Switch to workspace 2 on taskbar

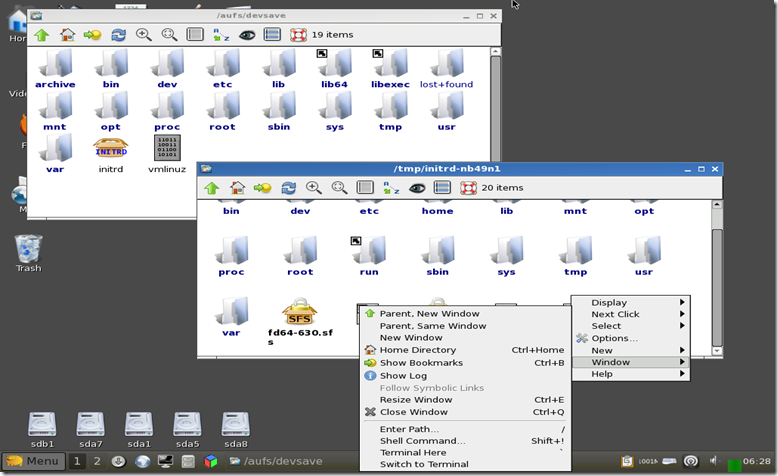pyautogui.click(x=97, y=461)
